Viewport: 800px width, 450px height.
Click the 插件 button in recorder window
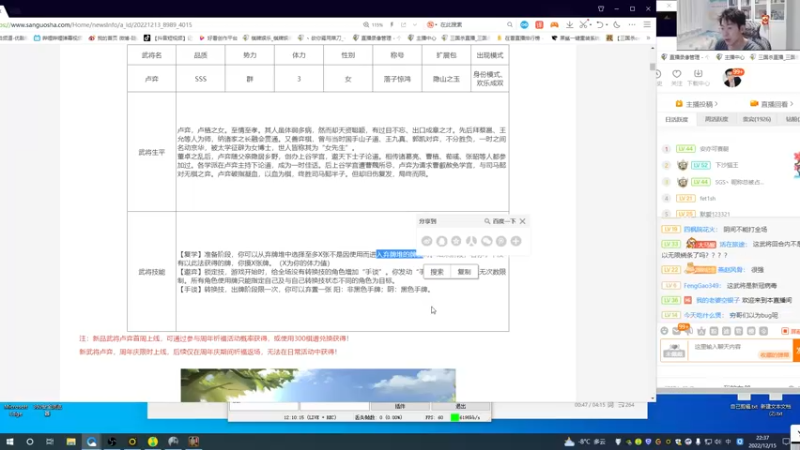point(400,406)
